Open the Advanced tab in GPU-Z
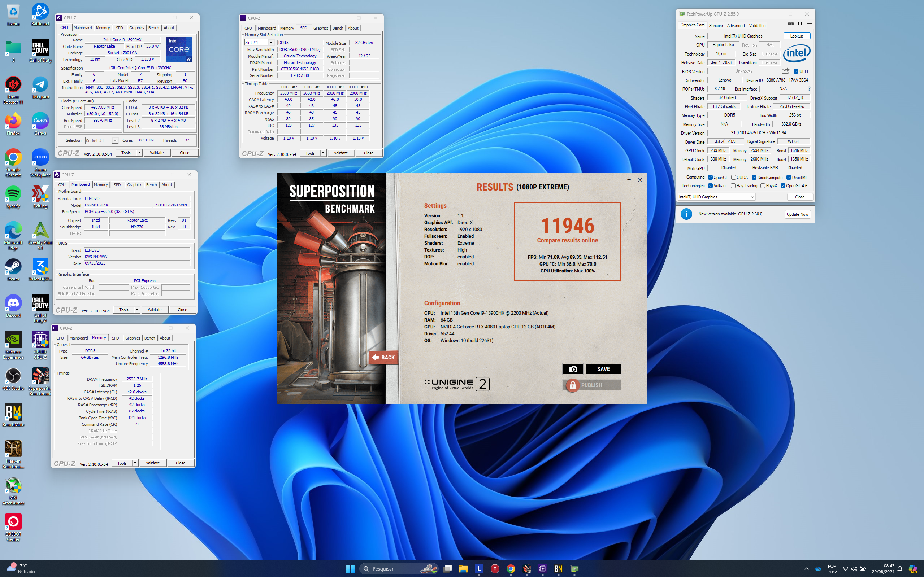 [x=736, y=26]
